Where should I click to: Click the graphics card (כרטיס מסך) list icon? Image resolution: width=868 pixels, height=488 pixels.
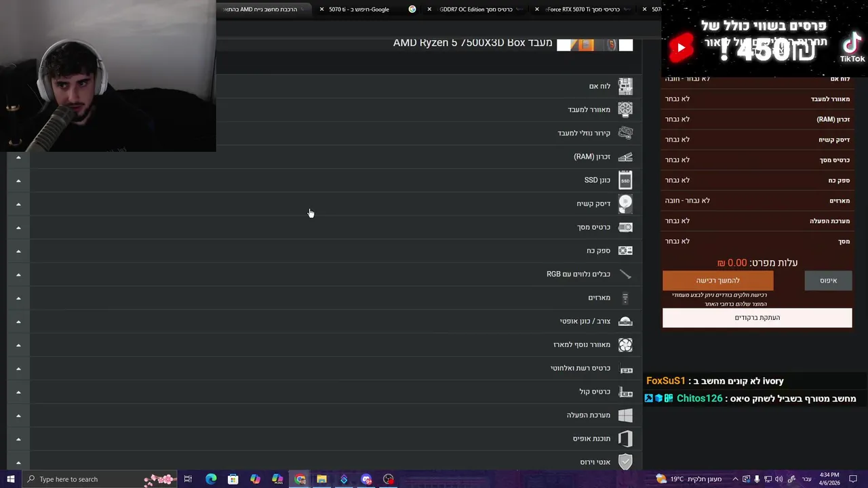pyautogui.click(x=625, y=227)
